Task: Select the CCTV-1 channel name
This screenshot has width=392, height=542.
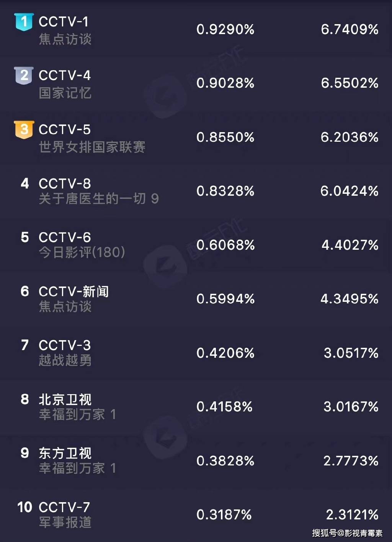Action: [64, 22]
